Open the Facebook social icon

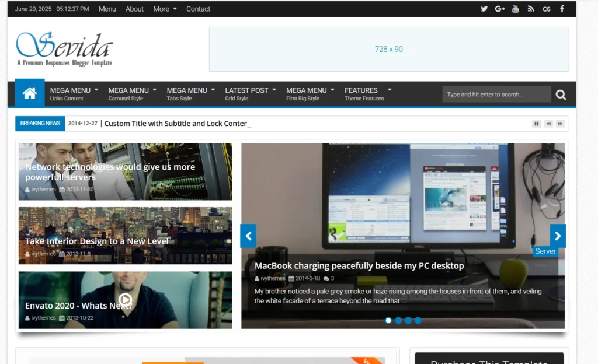[x=562, y=9]
